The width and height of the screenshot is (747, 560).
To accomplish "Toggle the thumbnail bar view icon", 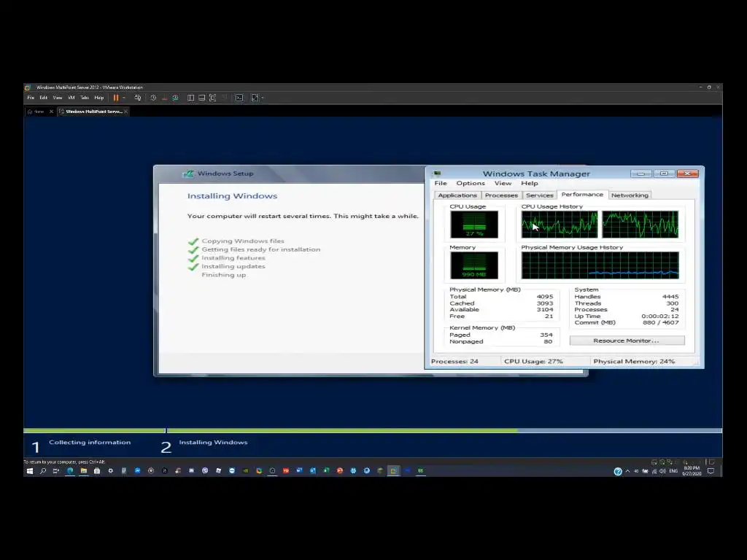I will 202,98.
